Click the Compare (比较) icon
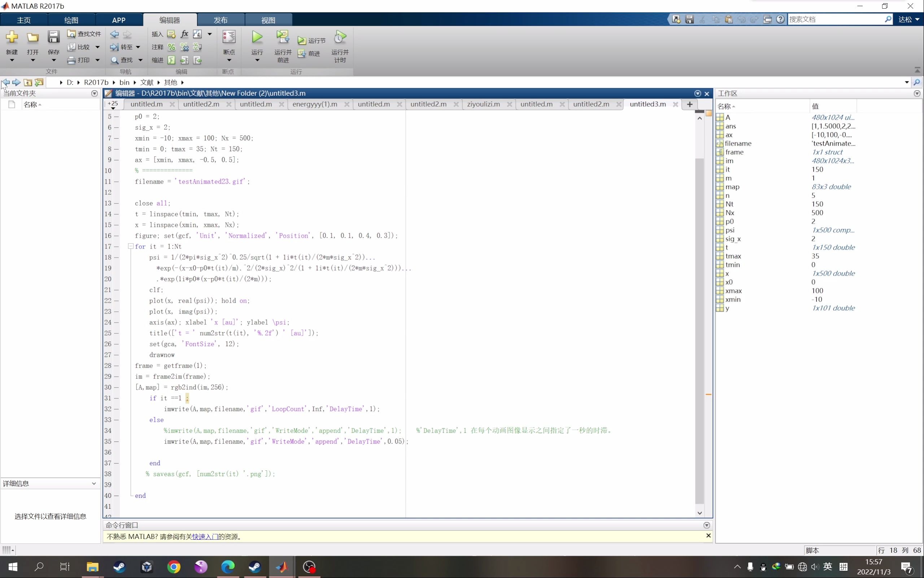The width and height of the screenshot is (924, 578). (x=71, y=47)
